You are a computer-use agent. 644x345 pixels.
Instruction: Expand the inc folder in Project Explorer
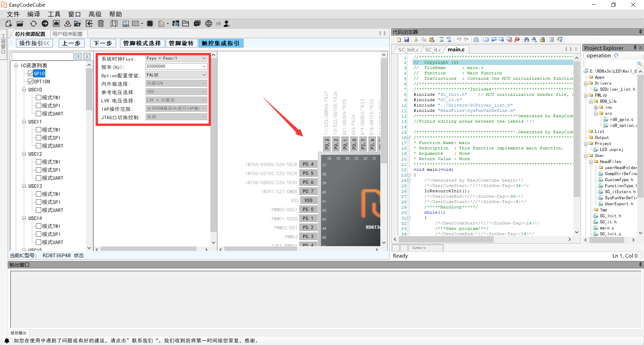point(596,108)
